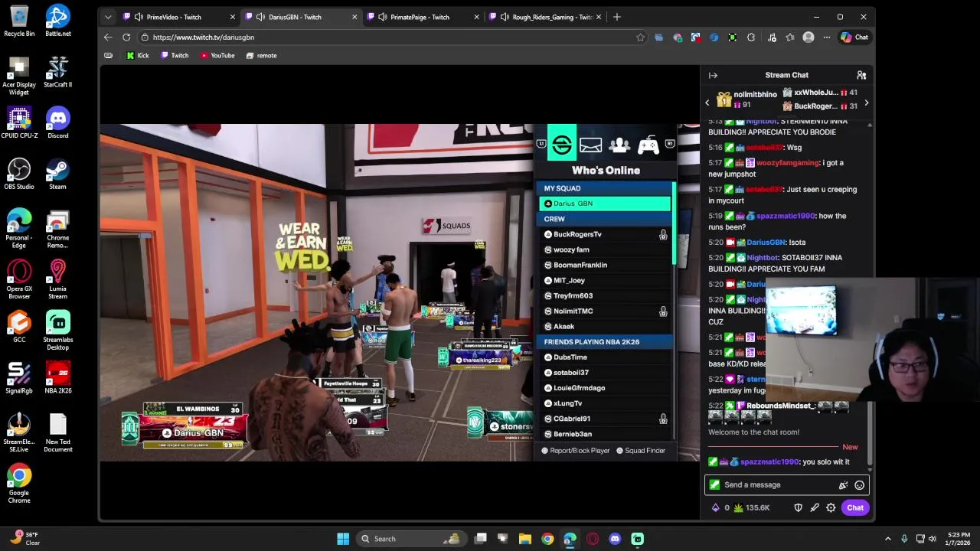980x551 pixels.
Task: Click Report/Block Player in game overlay
Action: coord(576,450)
